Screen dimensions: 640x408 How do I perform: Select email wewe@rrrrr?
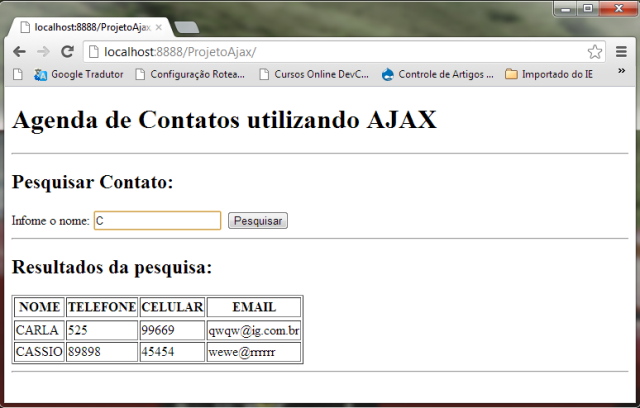[254, 352]
